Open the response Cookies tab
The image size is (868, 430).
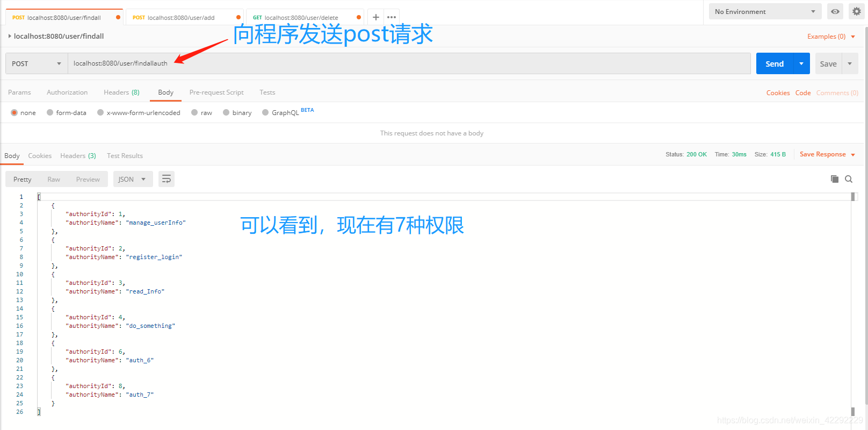40,156
